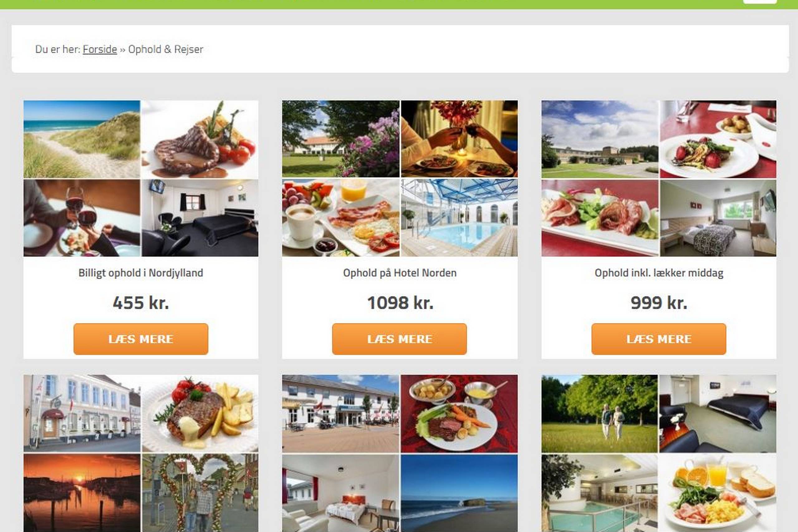798x532 pixels.
Task: Click LÆS MERE under Ophold på Hotel Norden
Action: pos(399,339)
